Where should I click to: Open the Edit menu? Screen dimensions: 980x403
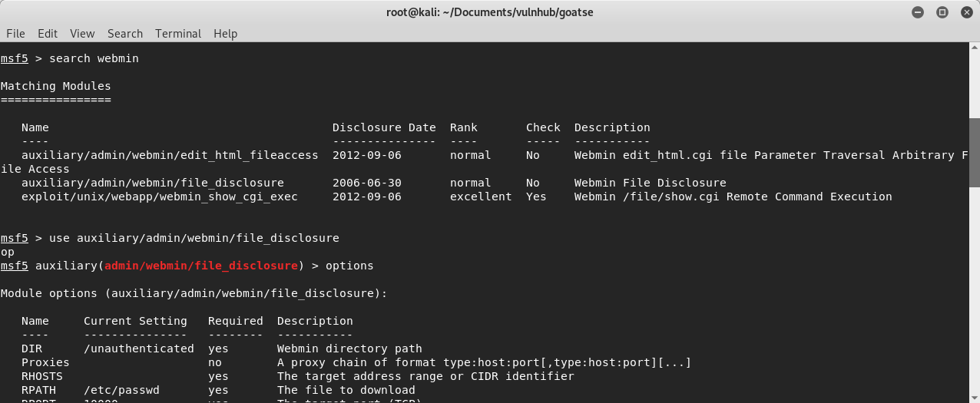(x=48, y=34)
